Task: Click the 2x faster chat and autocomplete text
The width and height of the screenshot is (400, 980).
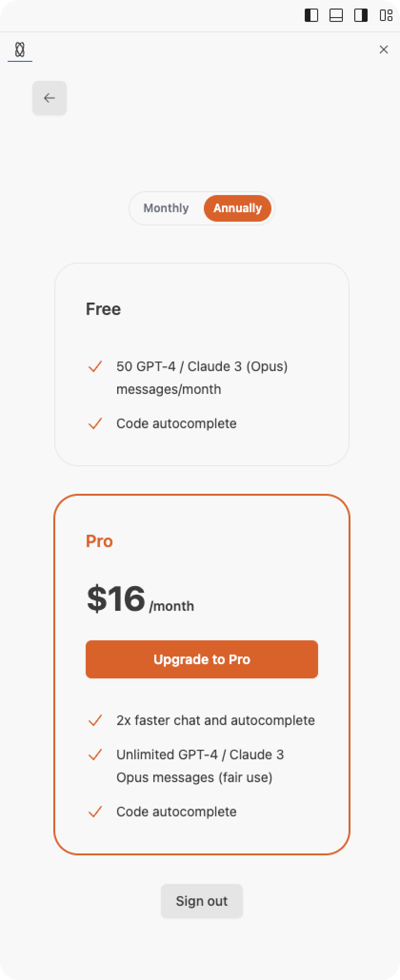Action: click(216, 720)
